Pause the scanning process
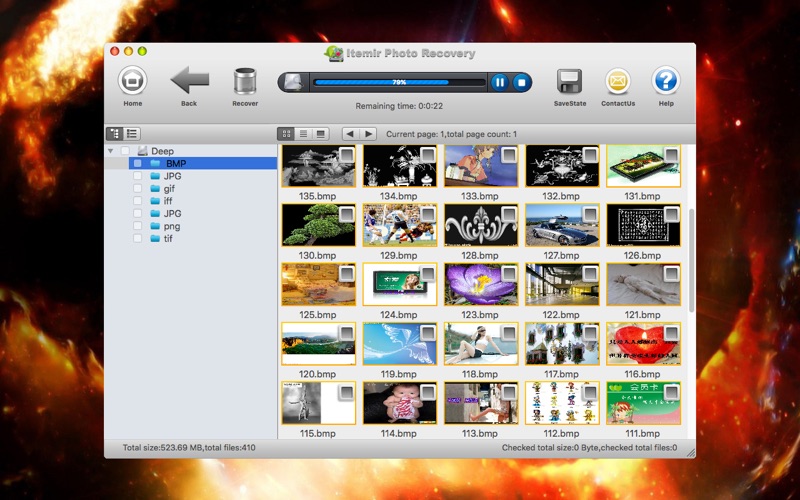Screen dimensions: 800x500 pyautogui.click(x=500, y=82)
